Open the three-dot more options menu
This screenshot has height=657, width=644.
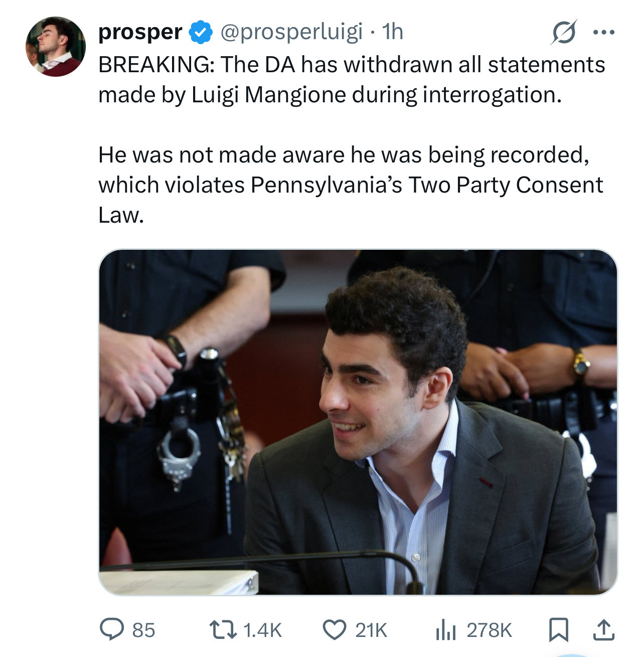pyautogui.click(x=603, y=33)
